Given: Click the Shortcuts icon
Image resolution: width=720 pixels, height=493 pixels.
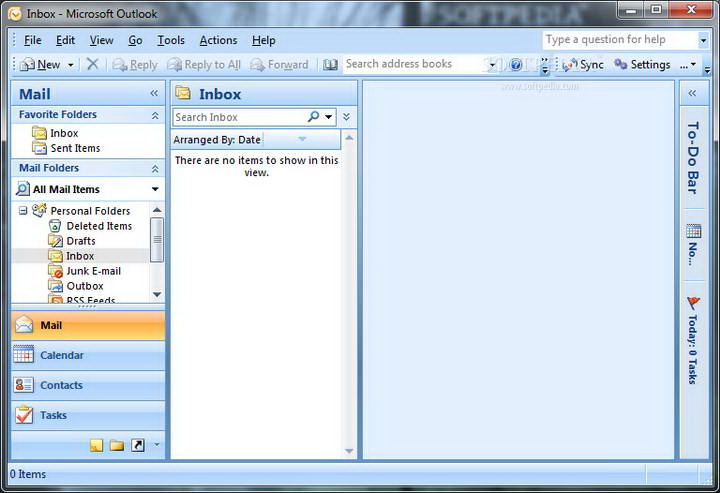Looking at the screenshot, I should [x=138, y=445].
